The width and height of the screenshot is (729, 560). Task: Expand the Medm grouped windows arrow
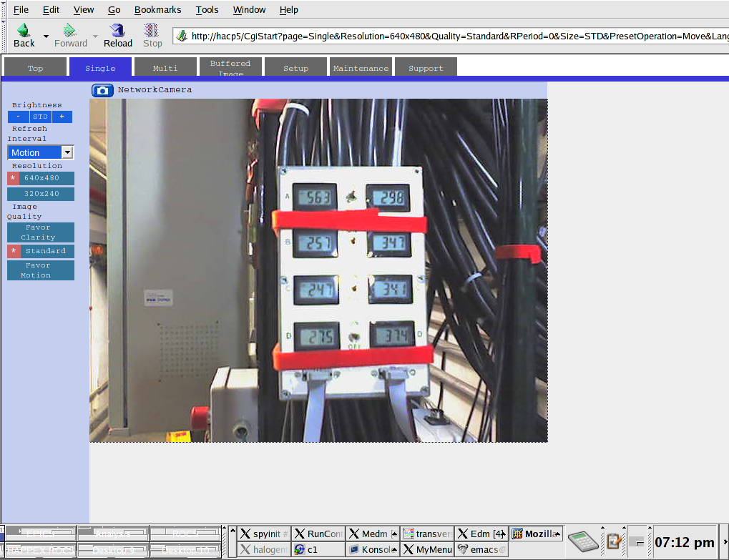coord(395,534)
